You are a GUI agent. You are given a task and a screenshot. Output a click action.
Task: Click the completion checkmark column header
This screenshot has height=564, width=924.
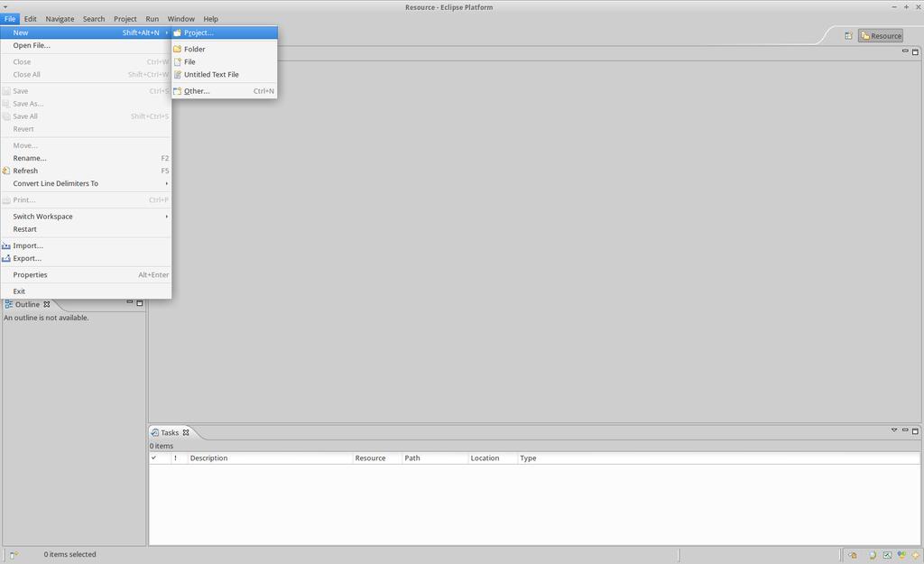click(160, 458)
